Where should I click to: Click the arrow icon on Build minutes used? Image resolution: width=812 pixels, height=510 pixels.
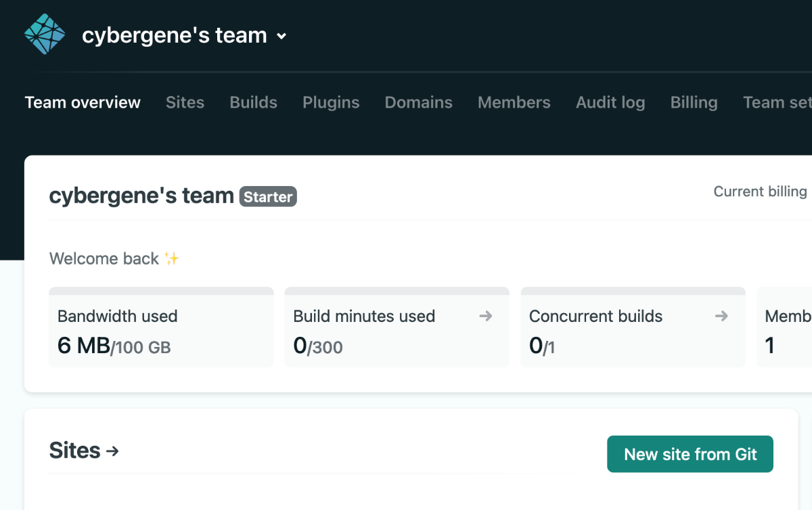486,315
